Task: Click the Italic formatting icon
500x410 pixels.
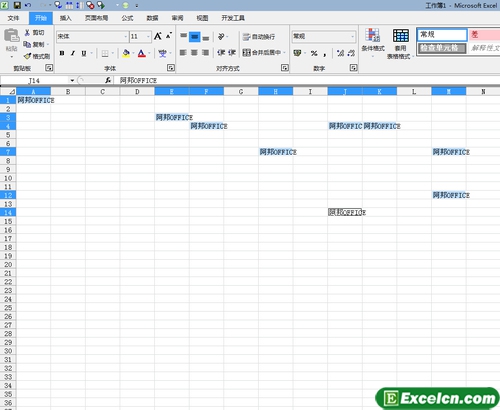Action: click(x=73, y=53)
